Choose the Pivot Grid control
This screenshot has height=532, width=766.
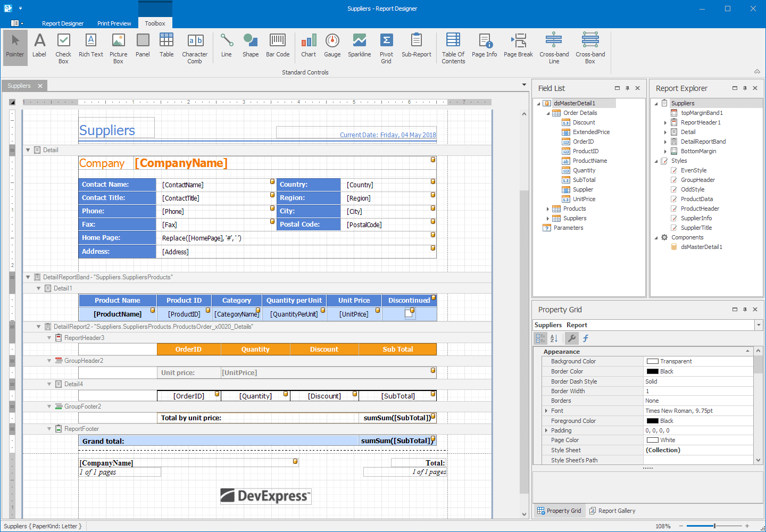point(386,47)
